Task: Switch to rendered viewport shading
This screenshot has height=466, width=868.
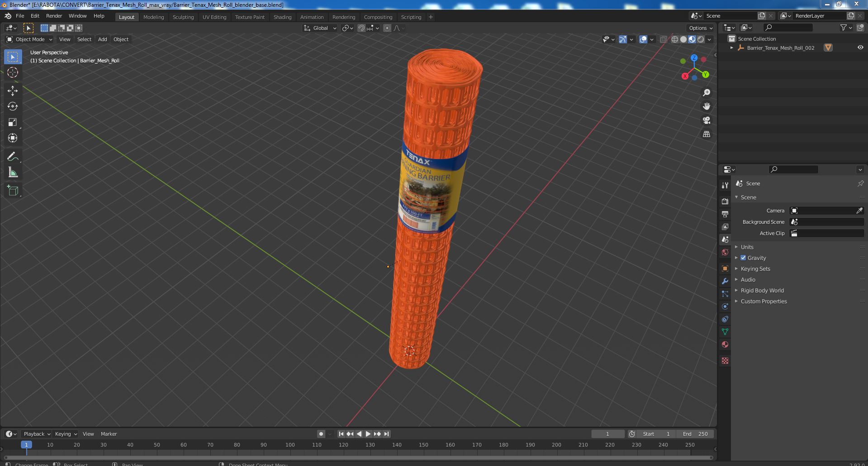Action: coord(701,39)
